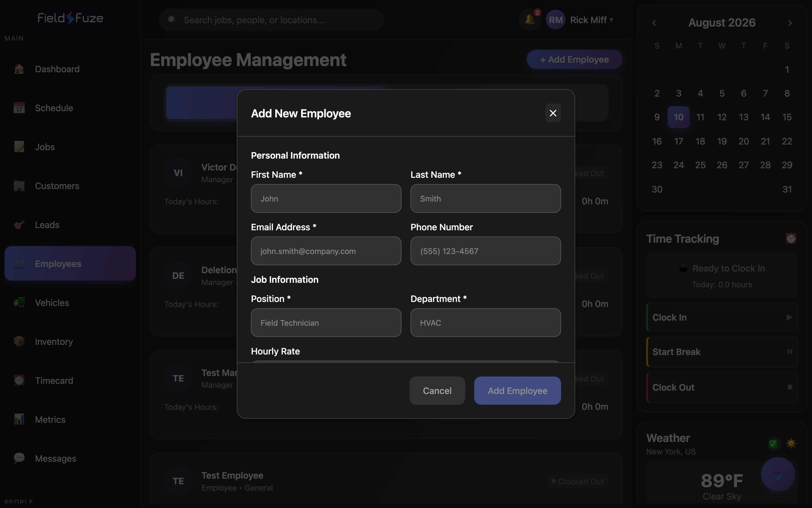Click the + Add Employee header button
Screen dimensions: 812x508
[x=574, y=60]
